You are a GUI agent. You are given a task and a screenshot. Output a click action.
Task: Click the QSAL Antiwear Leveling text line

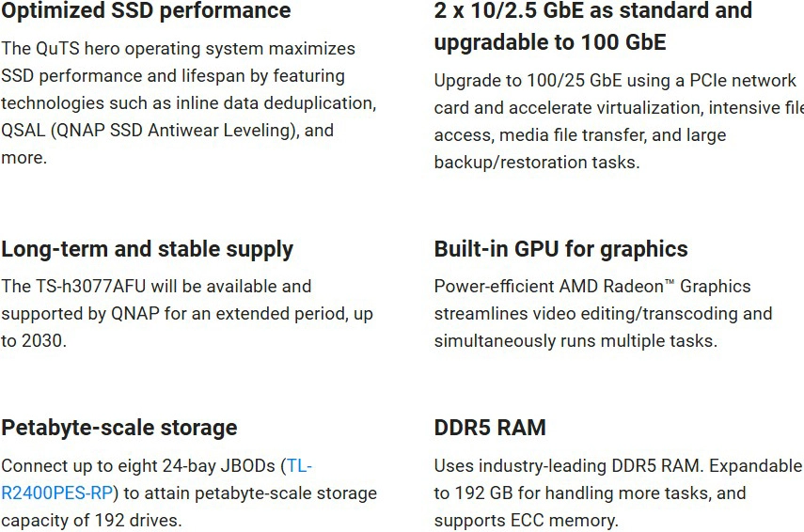tap(167, 131)
